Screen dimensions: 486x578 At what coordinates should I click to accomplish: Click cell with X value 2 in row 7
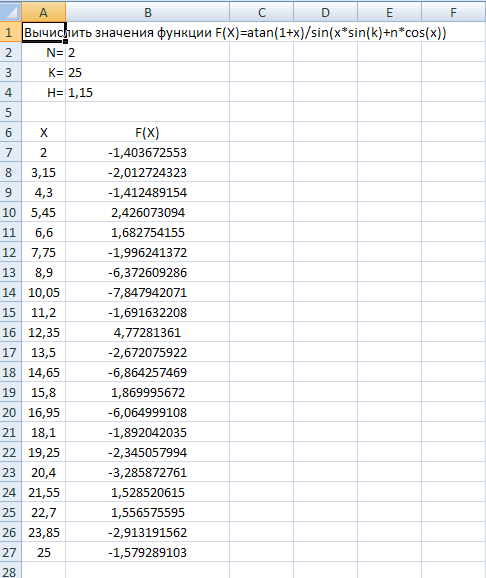[x=44, y=152]
